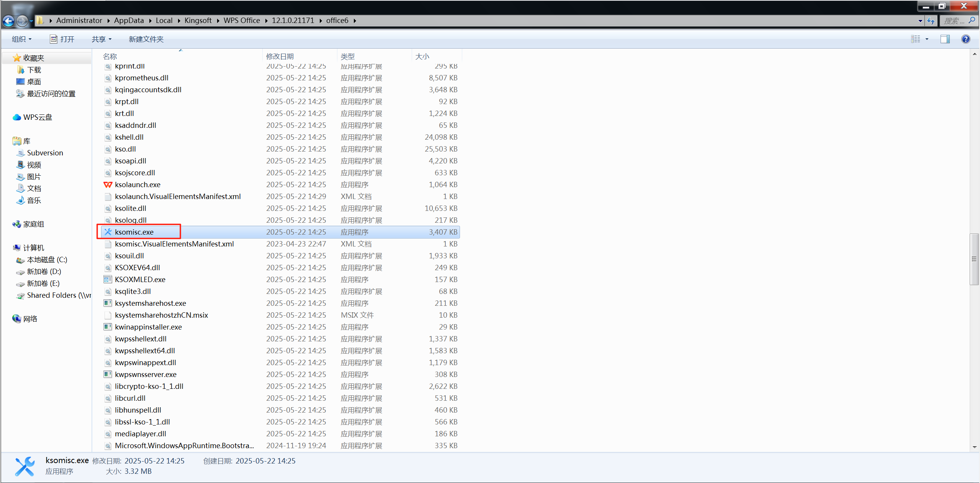Select the ksomisc.exe tools icon
This screenshot has width=980, height=483.
[x=108, y=232]
